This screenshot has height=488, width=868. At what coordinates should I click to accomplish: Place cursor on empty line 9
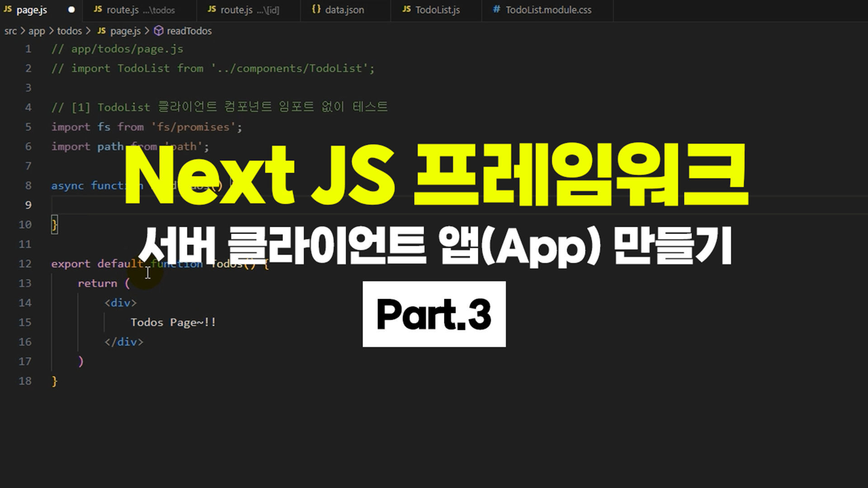[x=452, y=205]
